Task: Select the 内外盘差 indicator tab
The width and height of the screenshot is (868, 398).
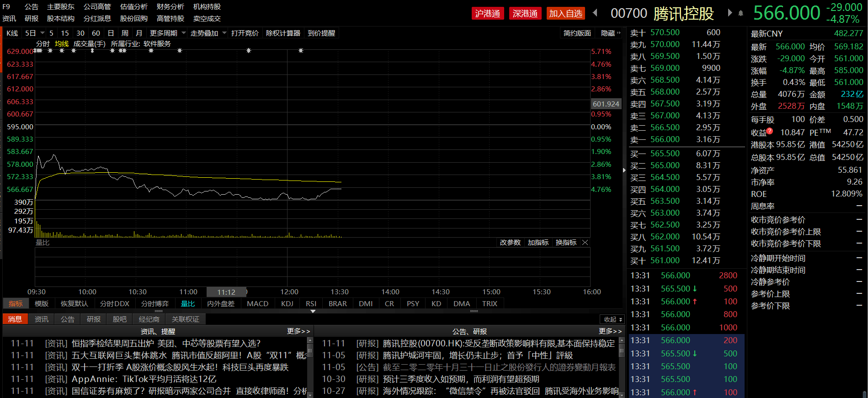Action: (221, 304)
